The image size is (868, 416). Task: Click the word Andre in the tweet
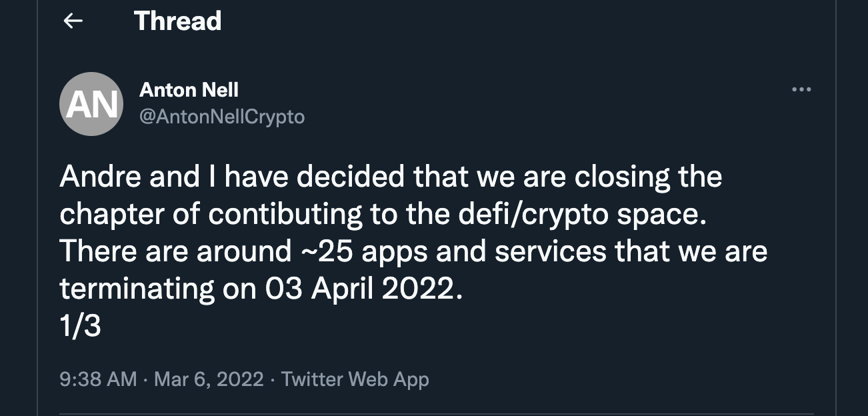(x=100, y=177)
